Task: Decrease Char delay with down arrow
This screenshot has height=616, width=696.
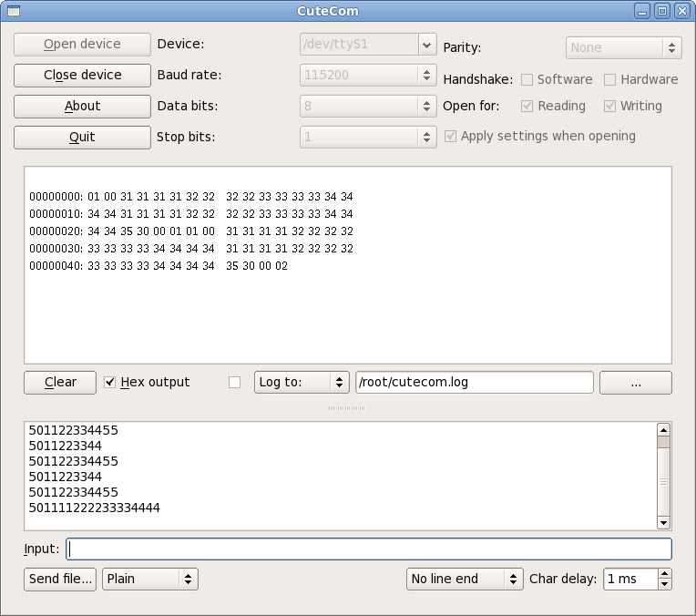Action: click(x=664, y=584)
